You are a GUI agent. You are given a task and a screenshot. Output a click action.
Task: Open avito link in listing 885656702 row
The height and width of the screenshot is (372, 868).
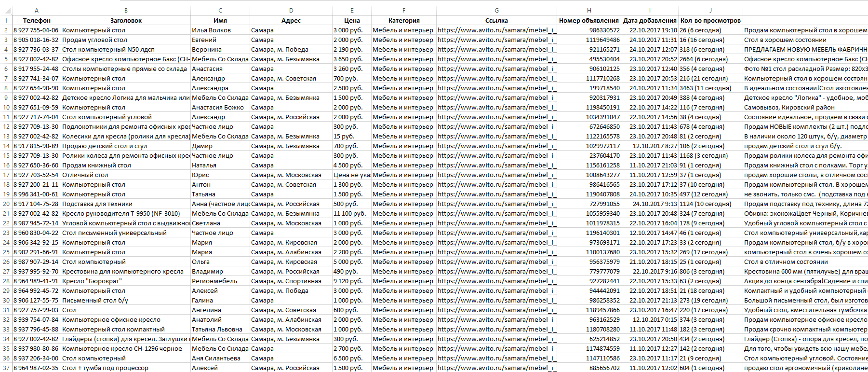tap(496, 368)
